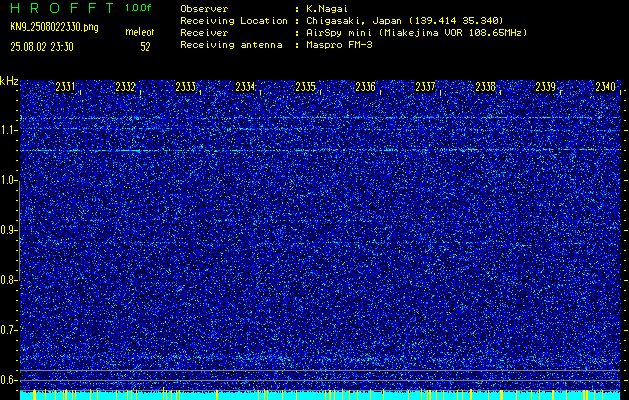This screenshot has height=400, width=629.
Task: Click the Receiving Location label
Action: tap(234, 21)
